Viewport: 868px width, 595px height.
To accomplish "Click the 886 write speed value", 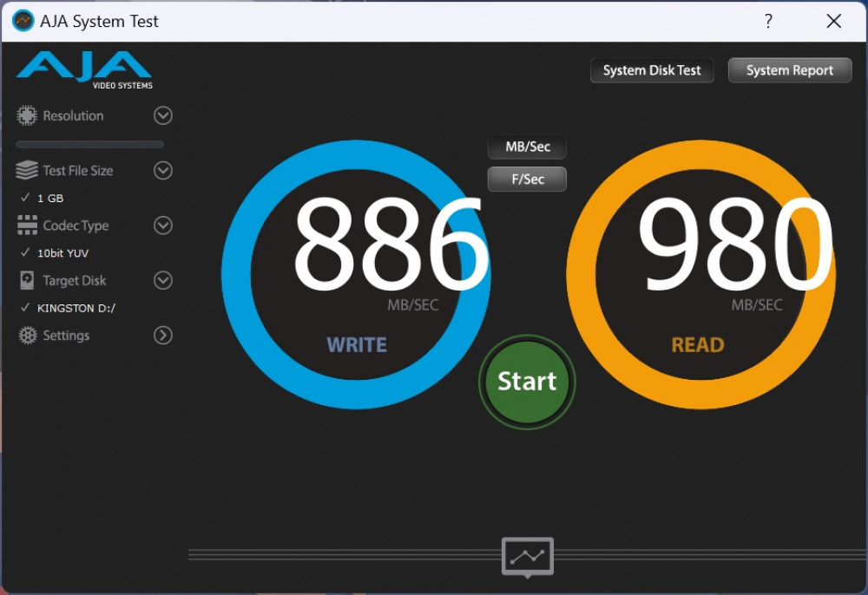I will click(391, 245).
